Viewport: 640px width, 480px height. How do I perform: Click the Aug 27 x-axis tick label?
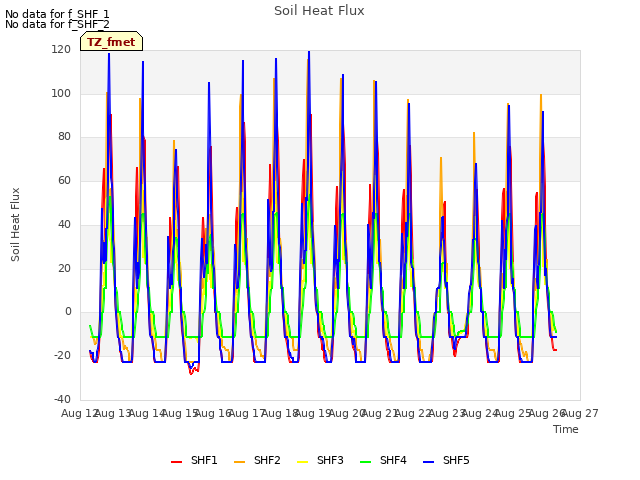(582, 413)
